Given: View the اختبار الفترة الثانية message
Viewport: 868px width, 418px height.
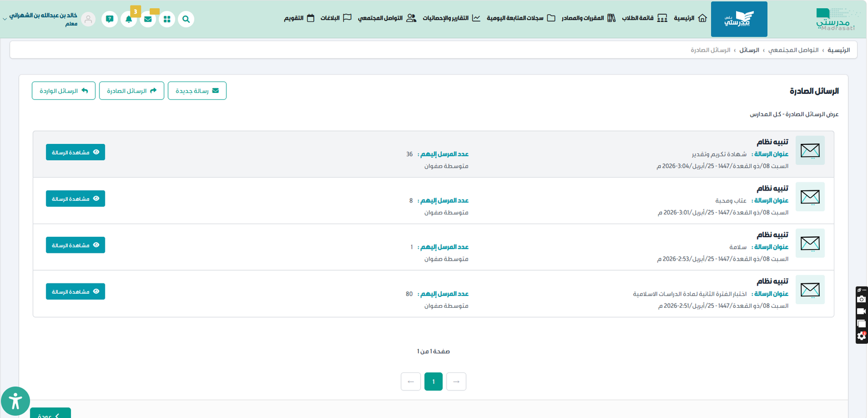Looking at the screenshot, I should 75,292.
